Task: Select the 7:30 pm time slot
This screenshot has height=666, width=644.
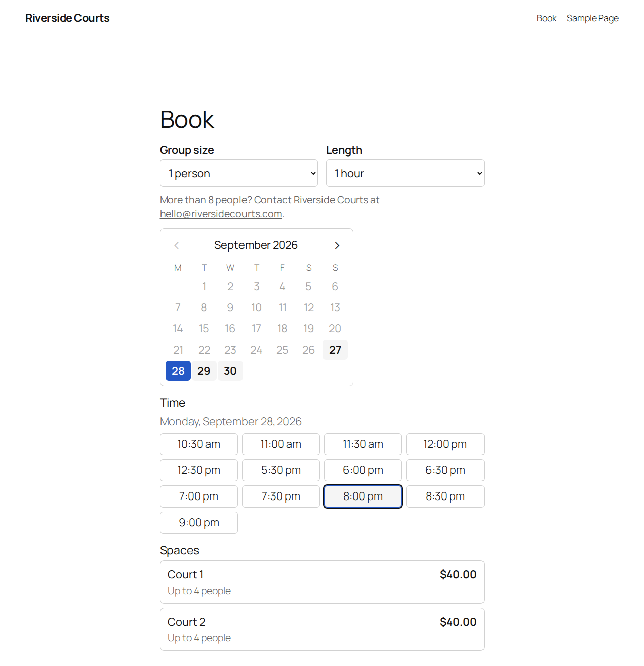Action: 281,496
